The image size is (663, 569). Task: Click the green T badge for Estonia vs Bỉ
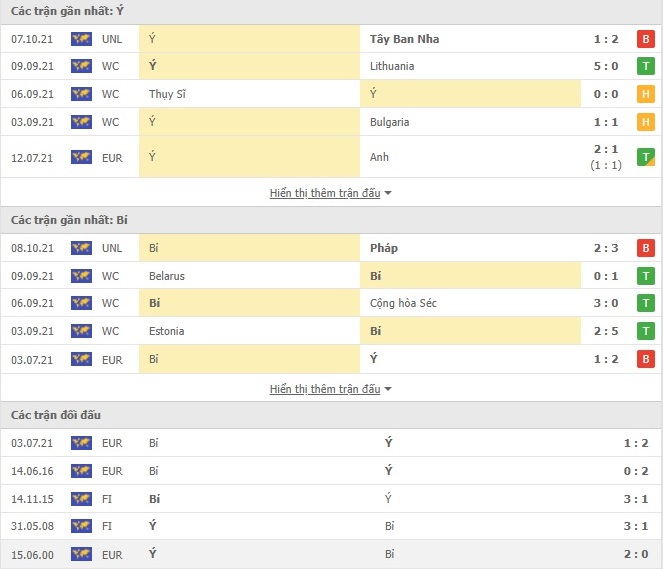(x=646, y=331)
